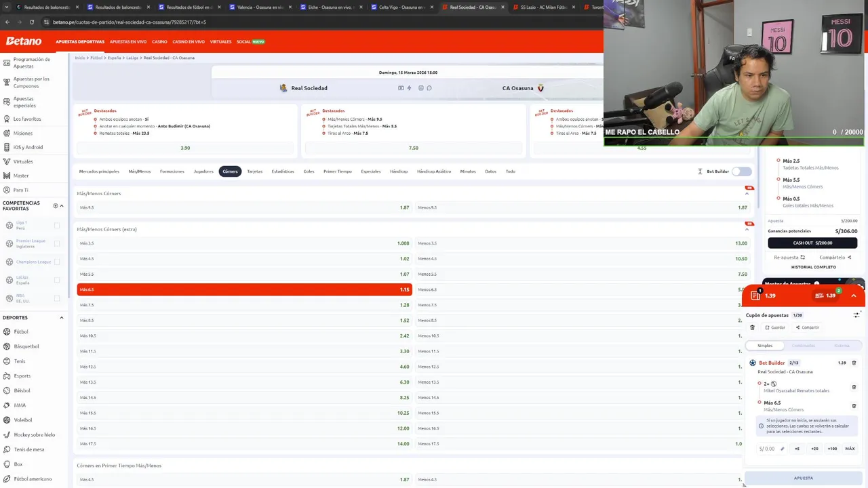The height and width of the screenshot is (488, 868).
Task: Toggle the Bet Builder switch
Action: (x=742, y=171)
